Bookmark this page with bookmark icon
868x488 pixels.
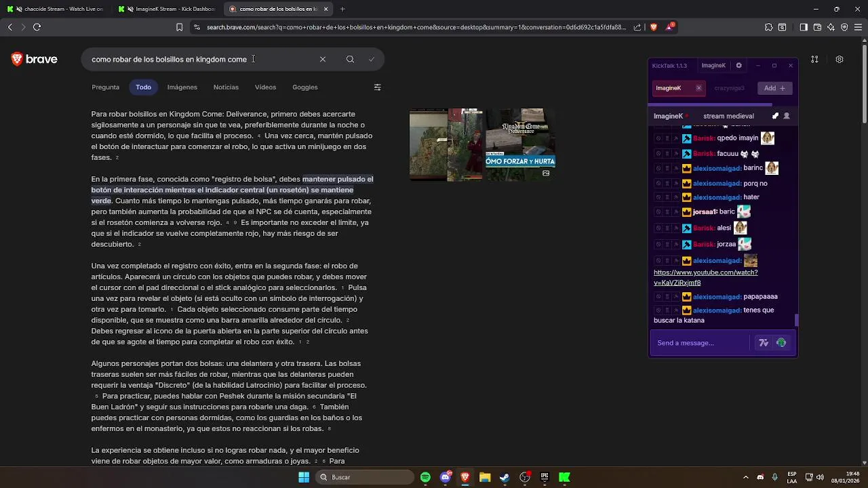pos(179,27)
